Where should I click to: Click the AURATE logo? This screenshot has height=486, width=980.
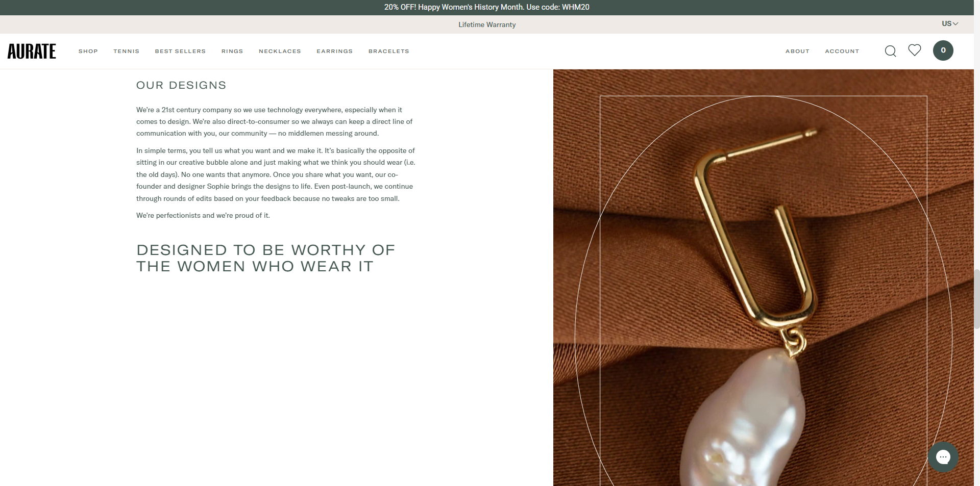32,51
